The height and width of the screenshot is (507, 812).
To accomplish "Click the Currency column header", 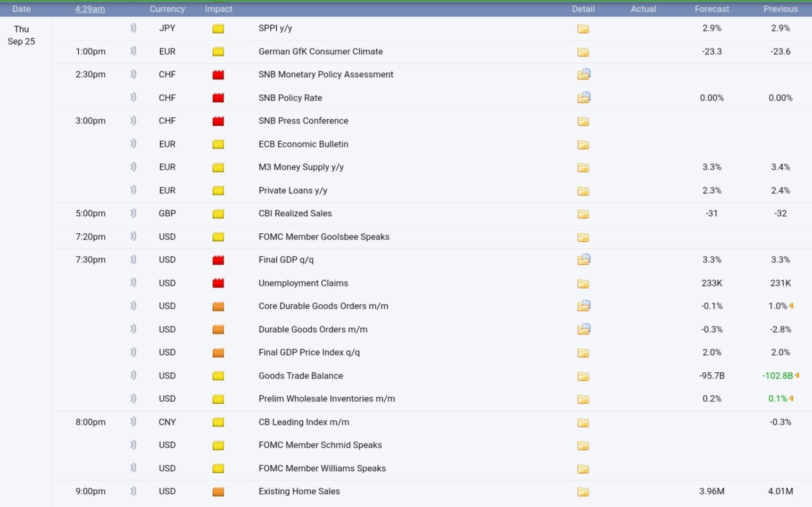I will pyautogui.click(x=167, y=9).
